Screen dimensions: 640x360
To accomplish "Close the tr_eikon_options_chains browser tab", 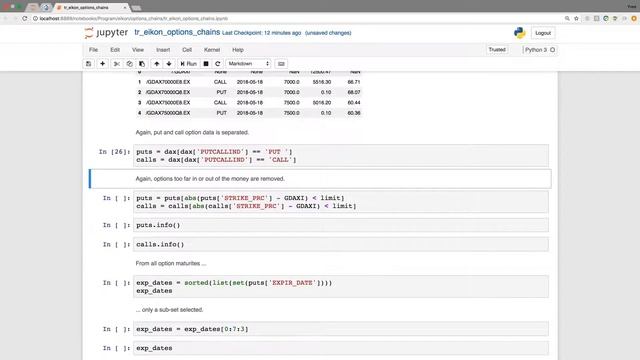I will [x=125, y=7].
